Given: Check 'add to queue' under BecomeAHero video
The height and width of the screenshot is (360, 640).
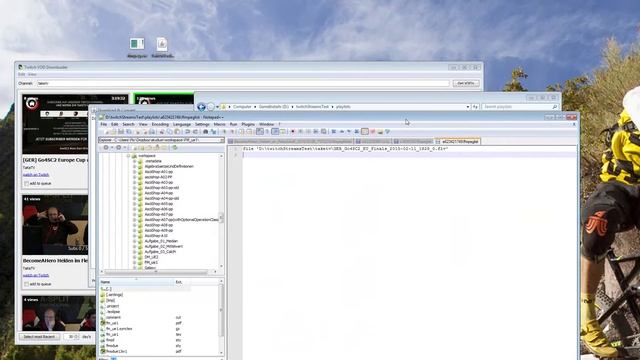Looking at the screenshot, I should coord(27,284).
